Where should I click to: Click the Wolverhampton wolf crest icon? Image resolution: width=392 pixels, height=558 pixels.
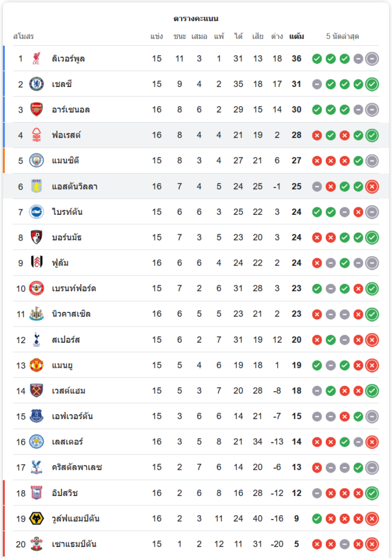tap(36, 518)
